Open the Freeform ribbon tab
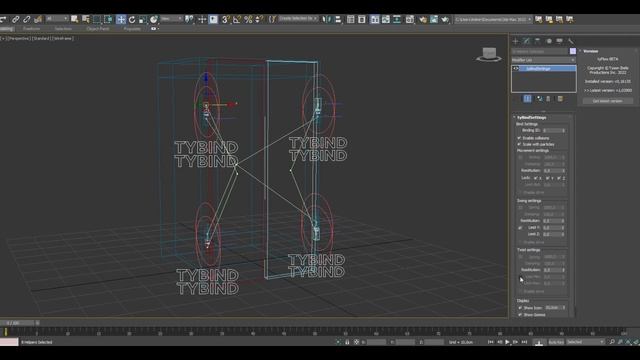Image resolution: width=640 pixels, height=360 pixels. [31, 29]
